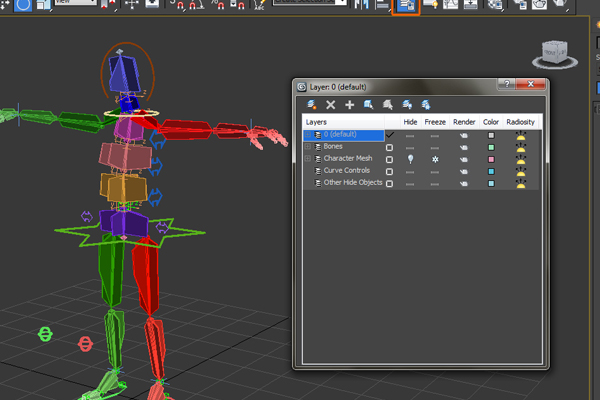Click the Align tool in main toolbar
Image resolution: width=600 pixels, height=400 pixels.
click(382, 5)
